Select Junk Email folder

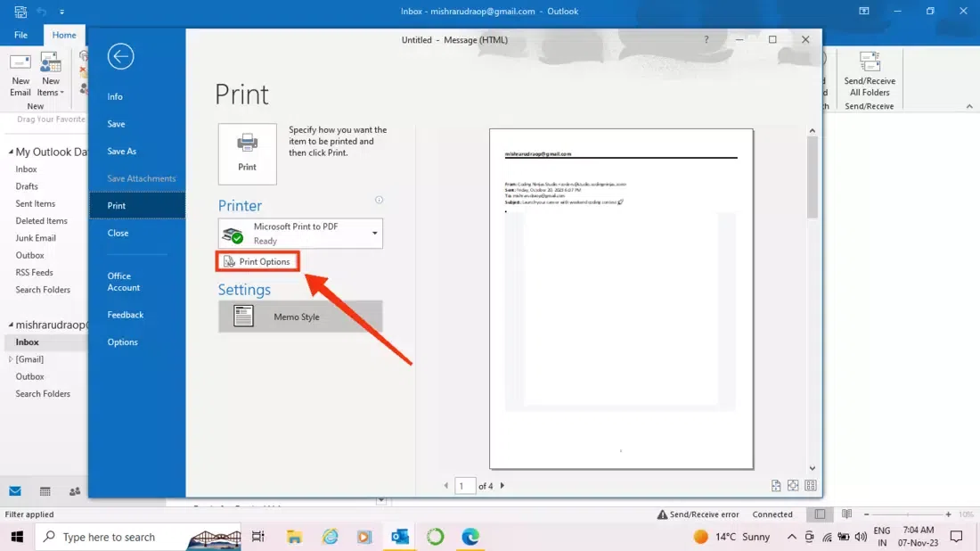click(36, 238)
